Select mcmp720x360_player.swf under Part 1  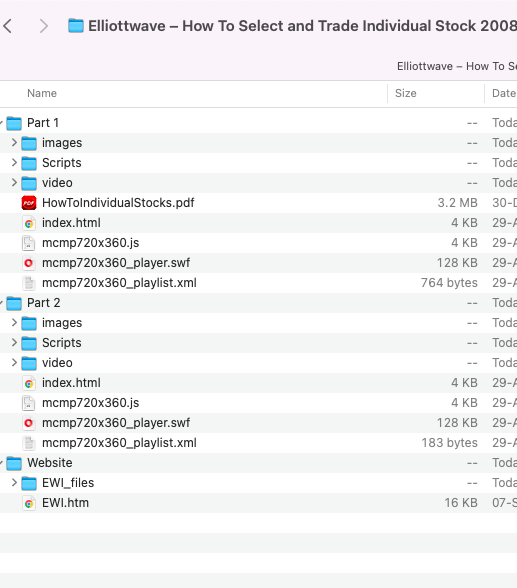coord(116,263)
